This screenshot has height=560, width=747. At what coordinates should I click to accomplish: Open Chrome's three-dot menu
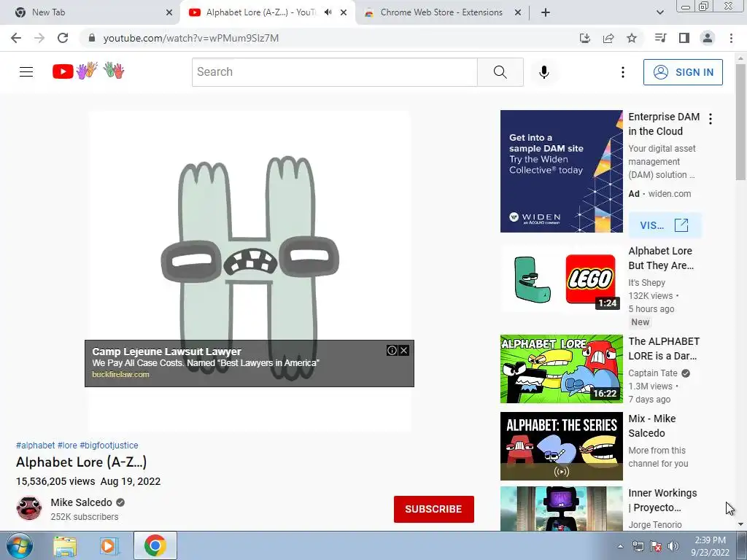[x=731, y=38]
